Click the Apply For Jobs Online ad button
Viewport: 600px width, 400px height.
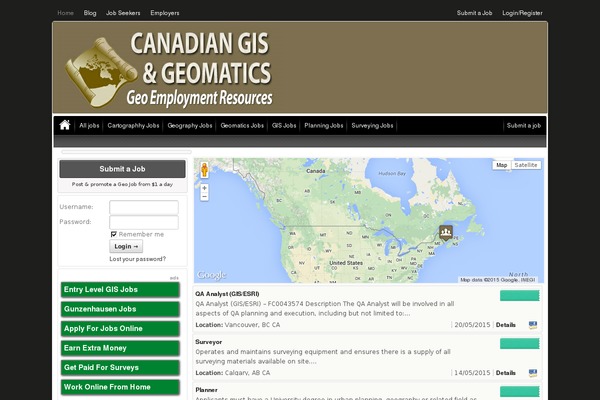[x=120, y=329]
